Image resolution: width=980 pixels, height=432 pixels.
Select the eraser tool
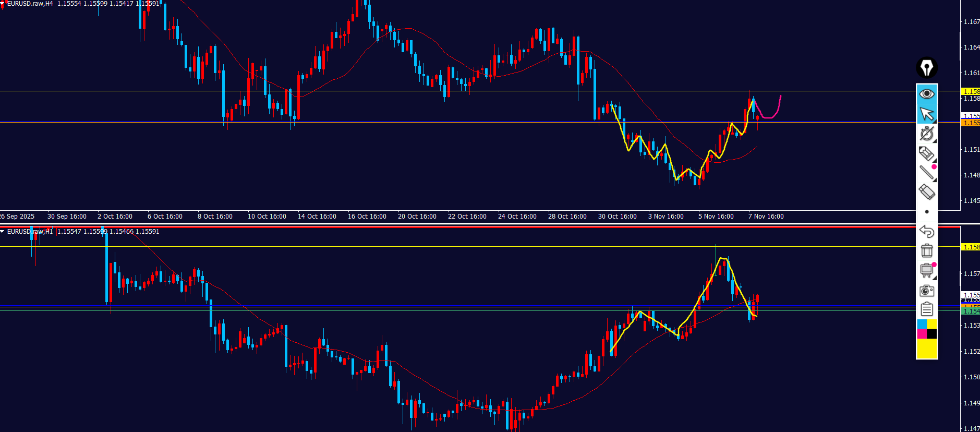[926, 192]
